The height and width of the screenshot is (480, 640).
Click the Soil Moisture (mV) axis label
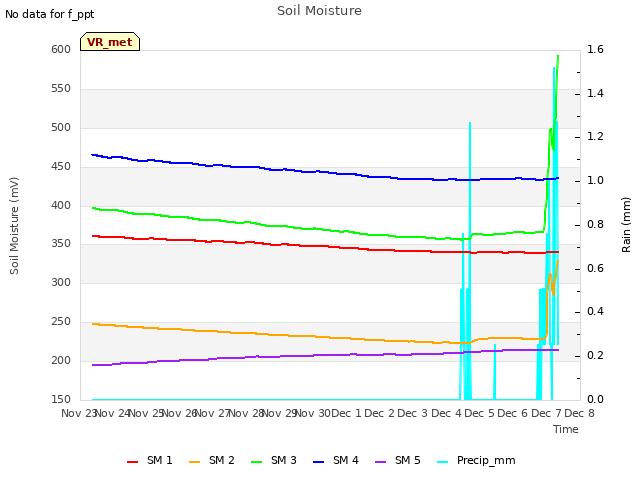point(14,226)
